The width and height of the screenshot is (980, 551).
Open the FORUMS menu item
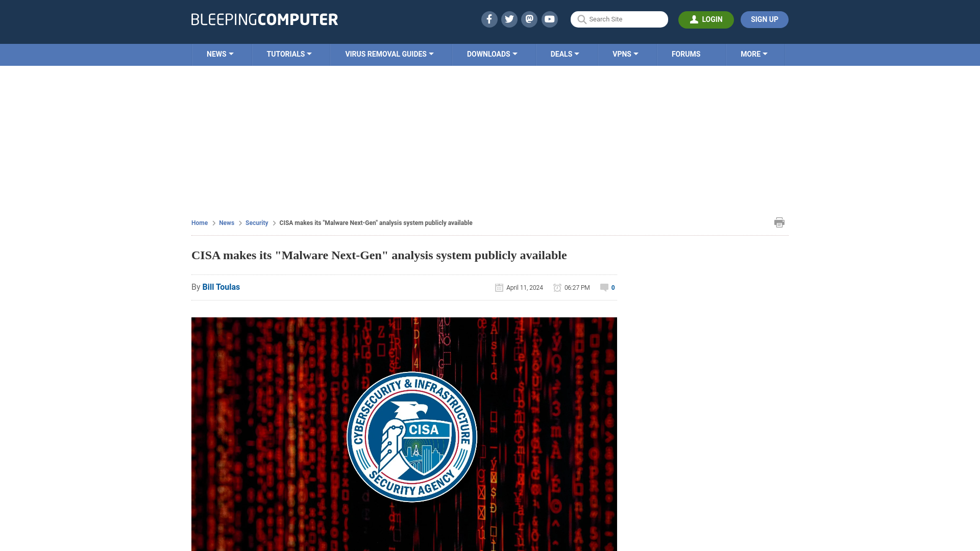coord(686,54)
